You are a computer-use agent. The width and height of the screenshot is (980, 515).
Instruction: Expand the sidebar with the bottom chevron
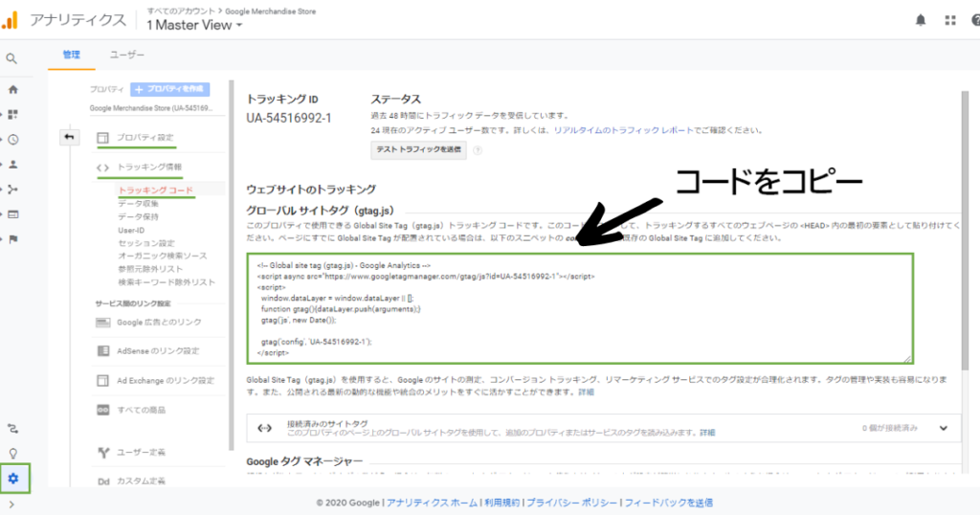click(11, 504)
